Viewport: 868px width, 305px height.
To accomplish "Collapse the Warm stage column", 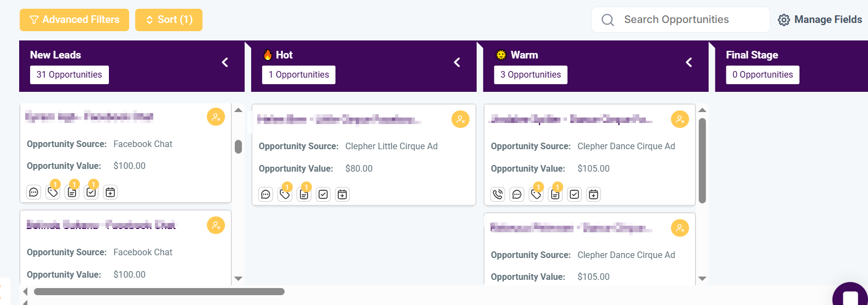I will coord(689,63).
